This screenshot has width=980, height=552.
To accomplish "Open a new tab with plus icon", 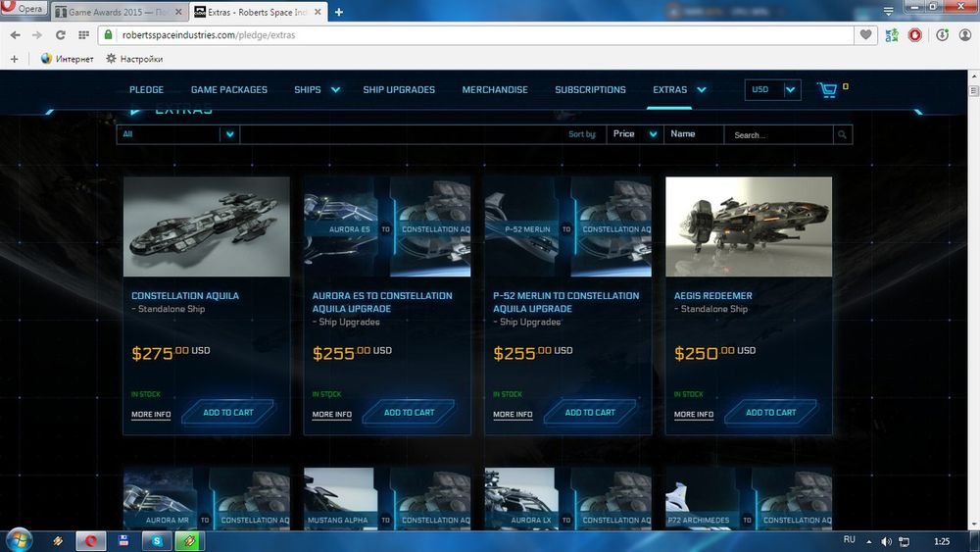I will tap(339, 12).
